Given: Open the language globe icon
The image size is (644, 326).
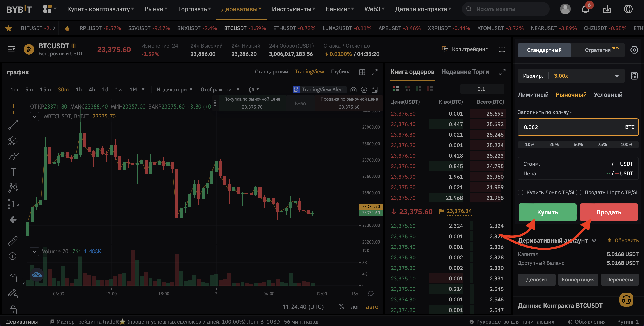Looking at the screenshot, I should pos(628,9).
